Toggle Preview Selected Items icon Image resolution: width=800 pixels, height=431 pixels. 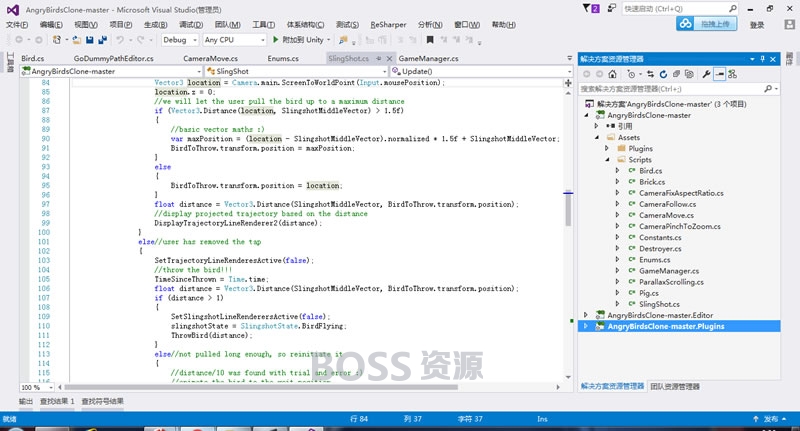pos(719,74)
